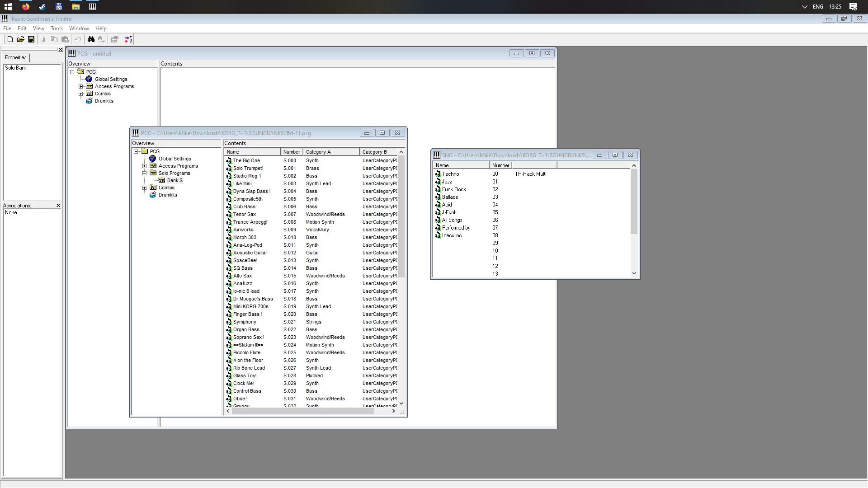Click the red and blue arrow toolbar icon
The image size is (868, 488).
click(x=128, y=39)
